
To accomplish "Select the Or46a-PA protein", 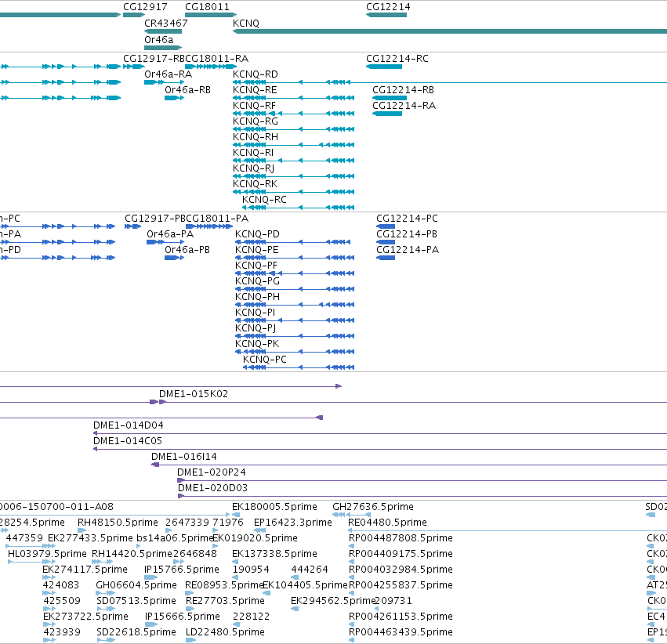I will click(170, 234).
